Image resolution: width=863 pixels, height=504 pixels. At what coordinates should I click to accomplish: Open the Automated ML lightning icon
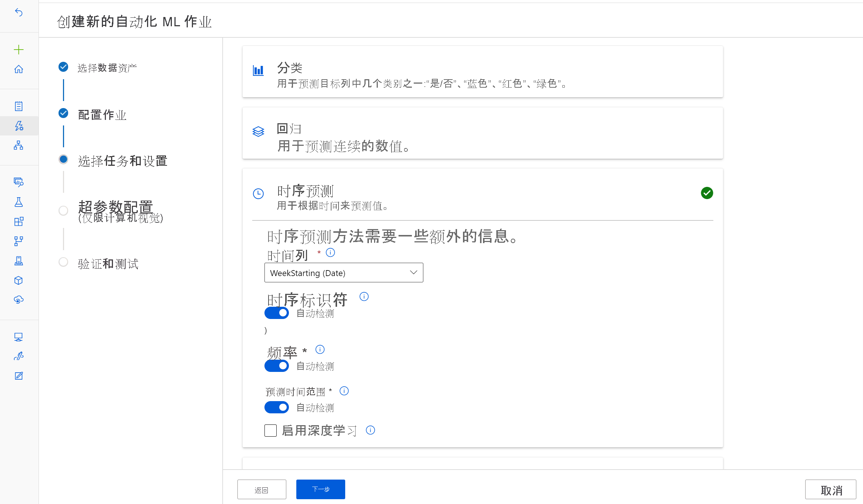point(19,126)
